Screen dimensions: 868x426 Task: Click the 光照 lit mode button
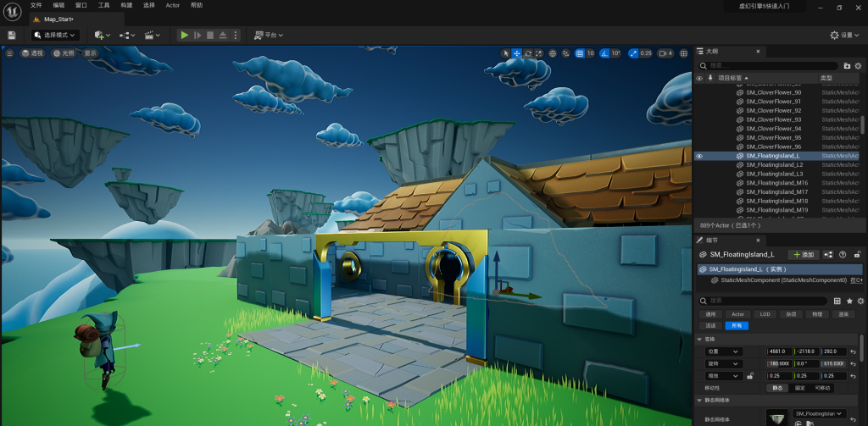click(64, 53)
